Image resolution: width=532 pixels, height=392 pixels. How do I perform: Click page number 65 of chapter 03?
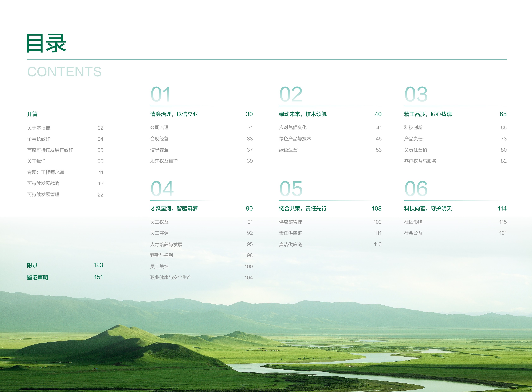tap(503, 114)
